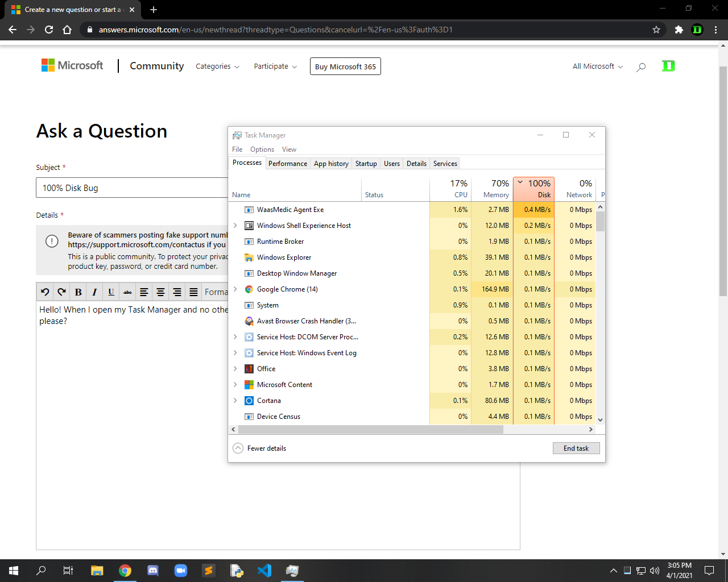
Task: Bookmark this page with star icon
Action: pyautogui.click(x=656, y=30)
